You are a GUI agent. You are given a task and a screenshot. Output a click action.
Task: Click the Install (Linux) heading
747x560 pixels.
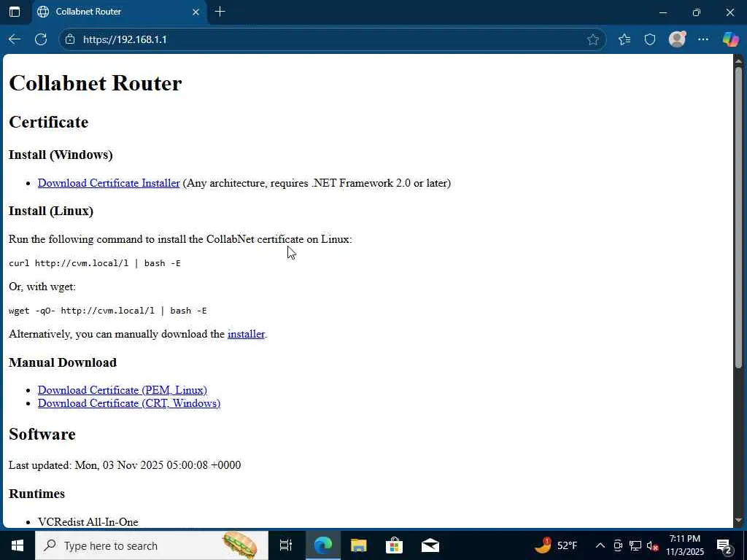point(51,211)
